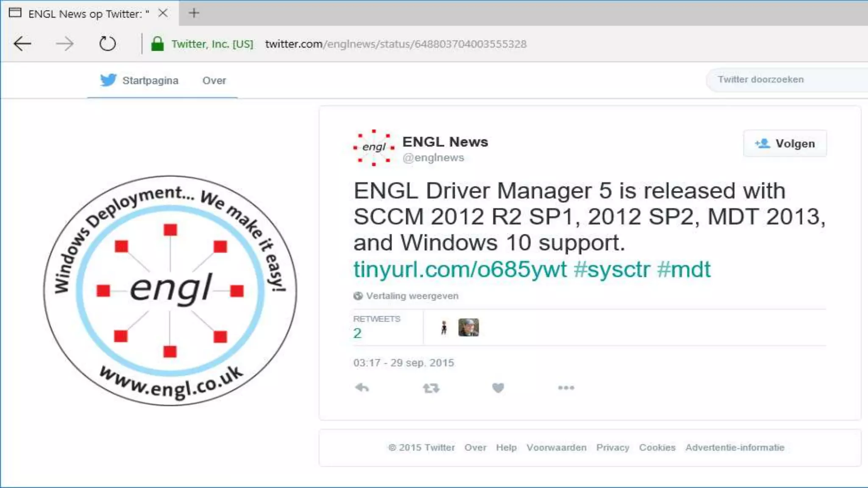Open the Privacy footer link
Image resolution: width=868 pixels, height=488 pixels.
(x=612, y=447)
